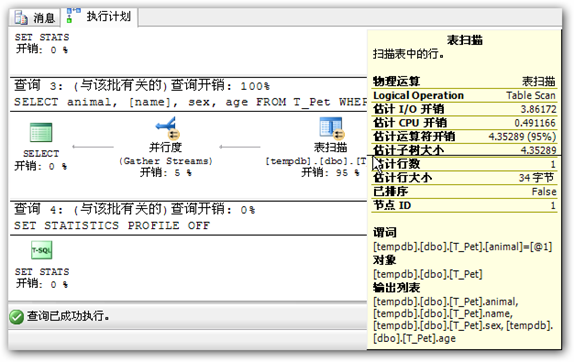Click the '查询已成功执行。' status message
The width and height of the screenshot is (574, 362).
point(68,316)
